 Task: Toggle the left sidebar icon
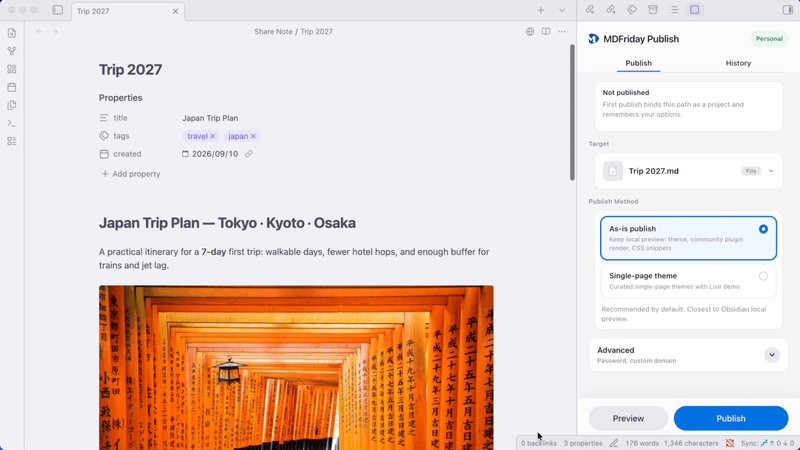(x=57, y=10)
